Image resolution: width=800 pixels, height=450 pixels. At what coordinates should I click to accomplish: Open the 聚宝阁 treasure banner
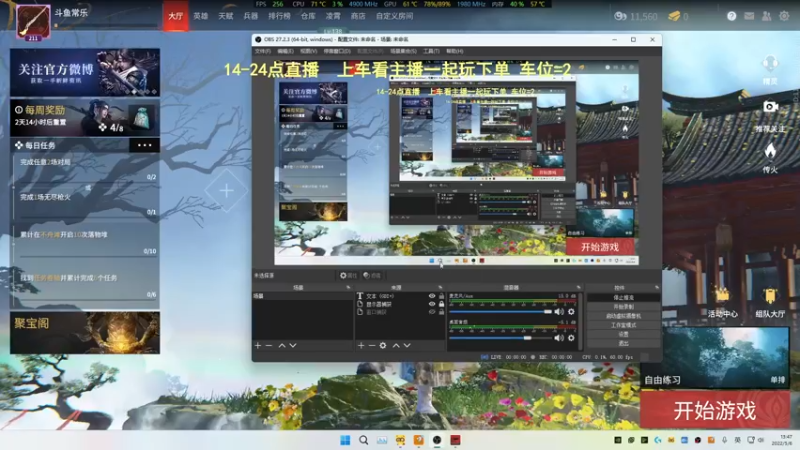[x=85, y=333]
